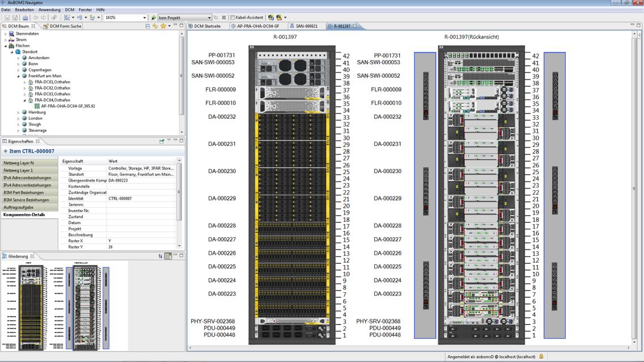Click the link/pin icon in the toolbar

coord(54,18)
